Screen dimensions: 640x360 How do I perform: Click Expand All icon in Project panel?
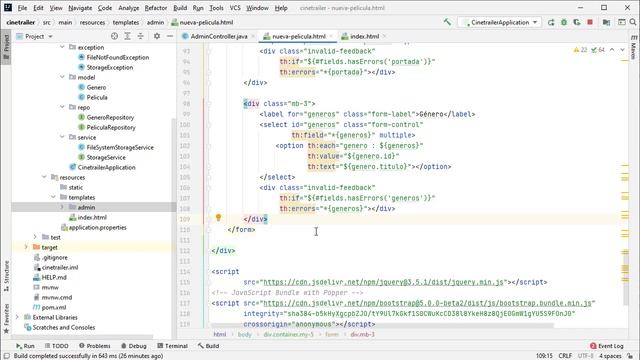click(127, 36)
